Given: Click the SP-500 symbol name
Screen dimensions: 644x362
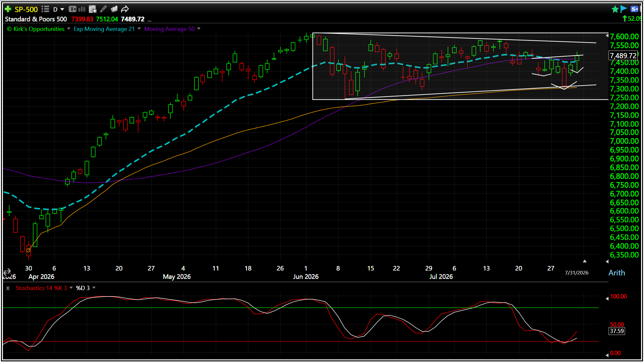Looking at the screenshot, I should click(x=26, y=9).
